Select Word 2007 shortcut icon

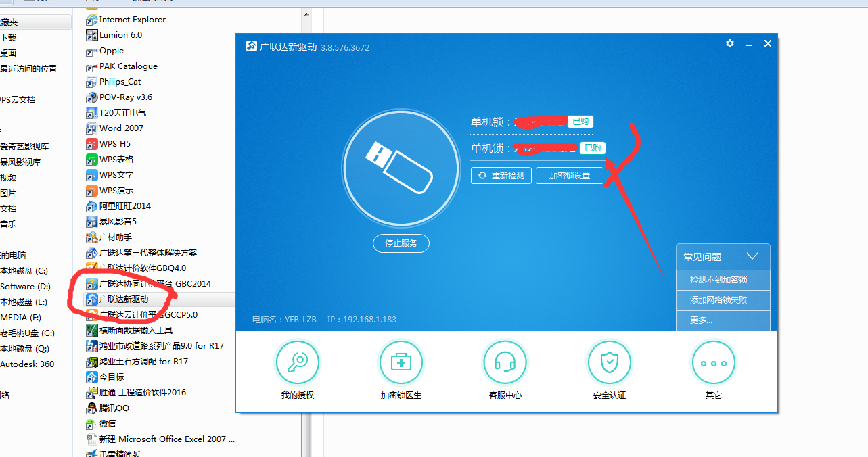pyautogui.click(x=92, y=128)
